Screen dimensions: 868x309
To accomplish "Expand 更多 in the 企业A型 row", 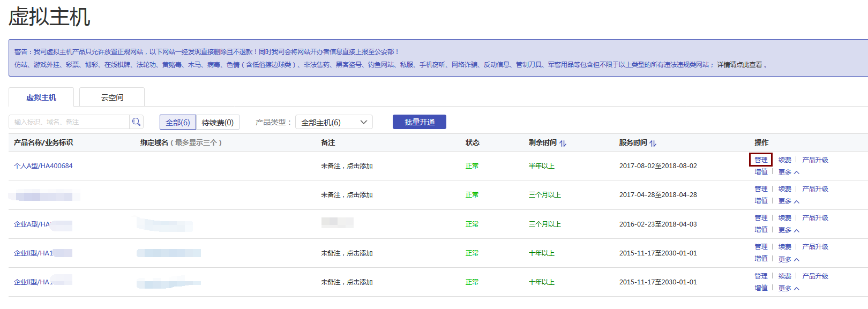I will click(x=789, y=230).
